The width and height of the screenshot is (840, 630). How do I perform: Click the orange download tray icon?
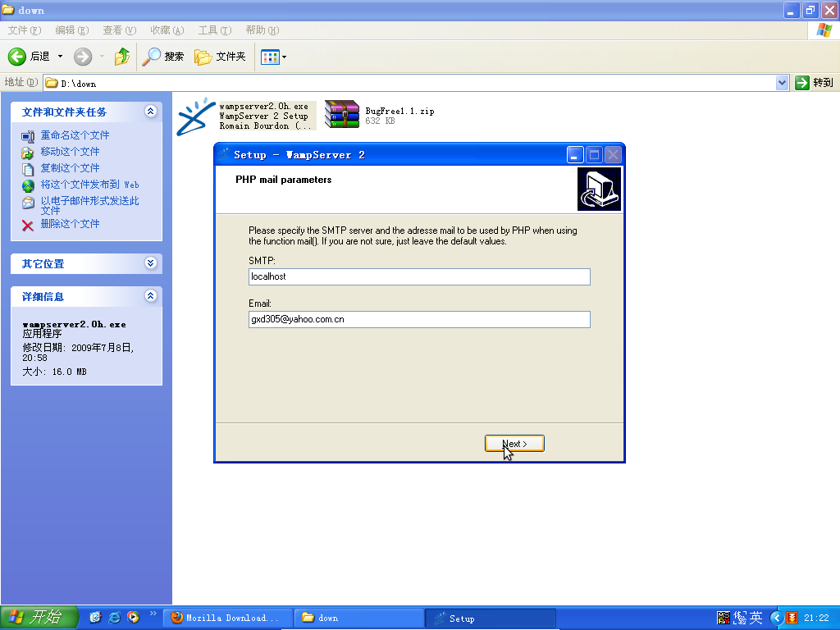[x=792, y=619]
